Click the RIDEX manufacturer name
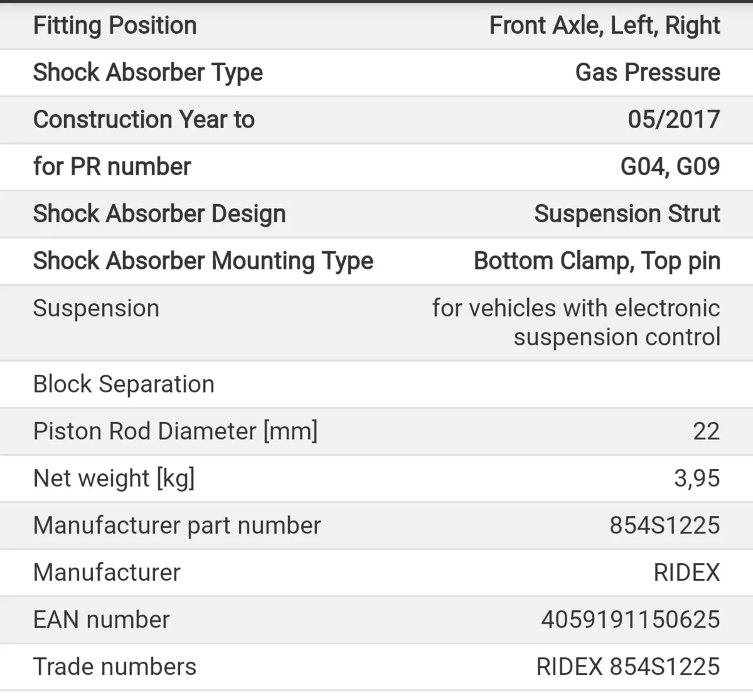 [x=686, y=573]
